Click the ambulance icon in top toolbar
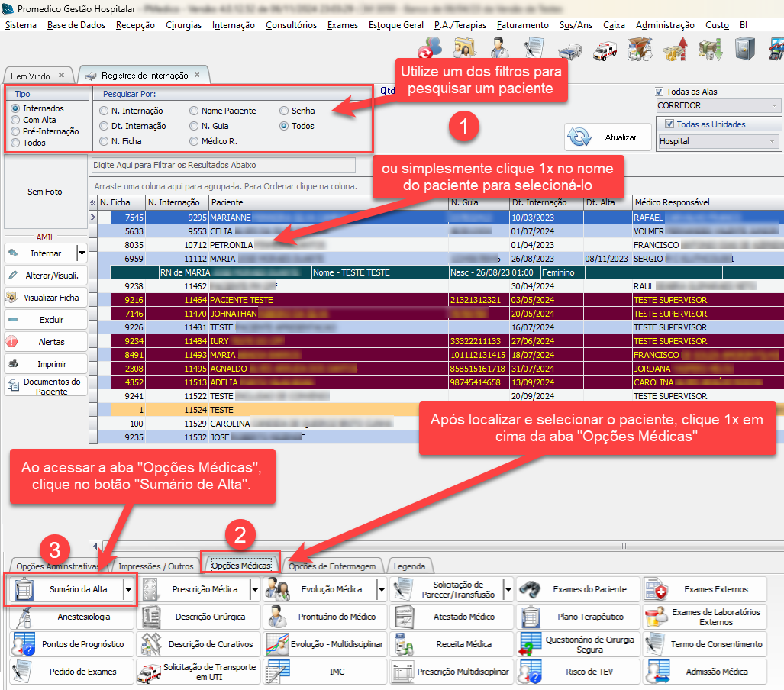Screen dimensions: 784x690 [x=604, y=50]
